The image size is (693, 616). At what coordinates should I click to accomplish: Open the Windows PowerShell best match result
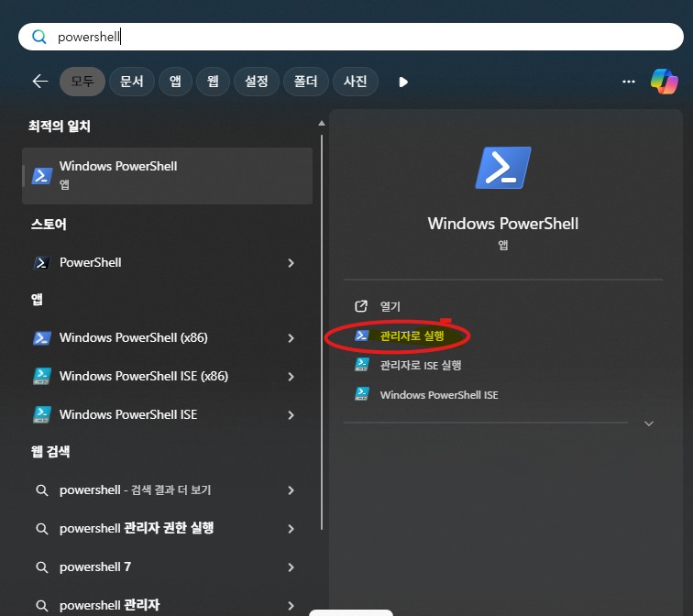click(167, 176)
